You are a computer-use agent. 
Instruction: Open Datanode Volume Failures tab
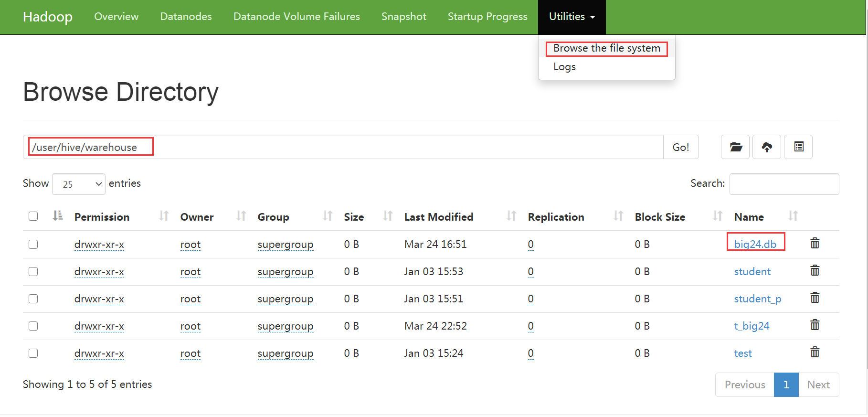click(296, 17)
